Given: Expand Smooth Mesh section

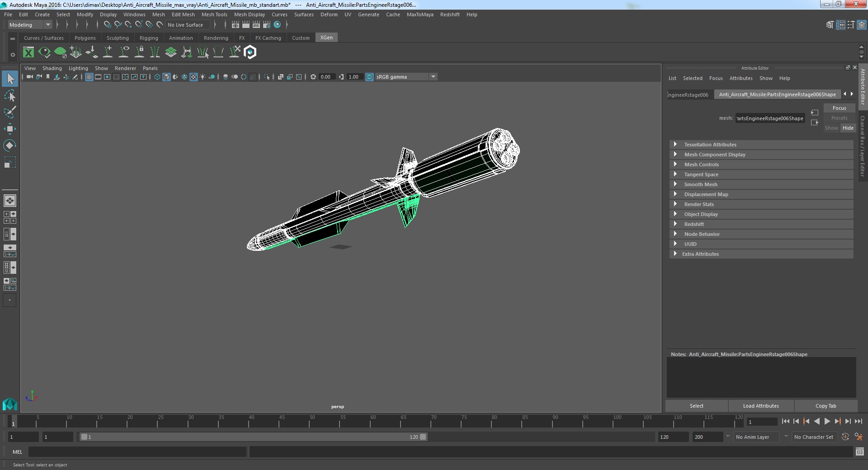Looking at the screenshot, I should coord(761,184).
